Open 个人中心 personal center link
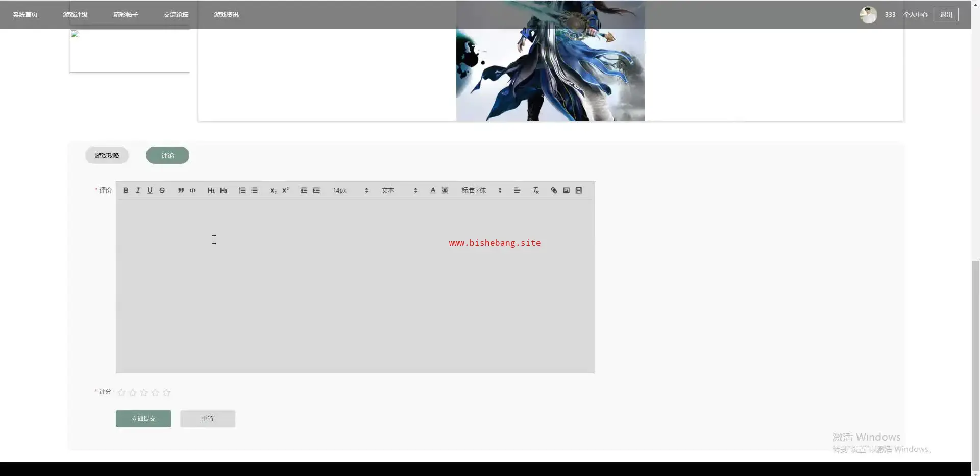980x476 pixels. coord(916,15)
